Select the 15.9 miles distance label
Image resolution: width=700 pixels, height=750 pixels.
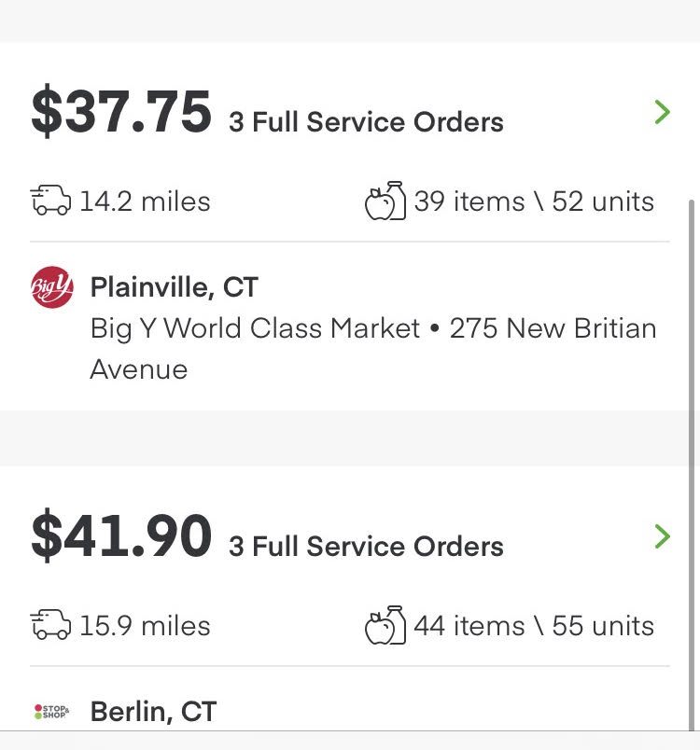tap(145, 626)
